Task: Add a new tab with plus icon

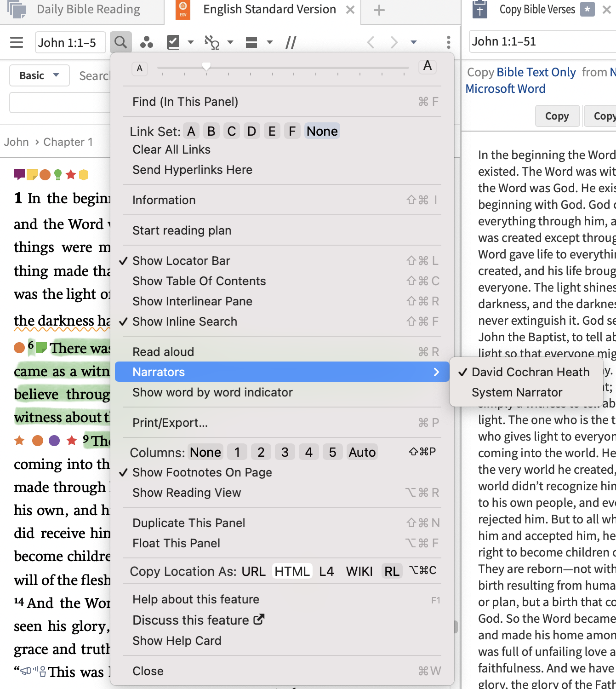Action: pyautogui.click(x=379, y=10)
